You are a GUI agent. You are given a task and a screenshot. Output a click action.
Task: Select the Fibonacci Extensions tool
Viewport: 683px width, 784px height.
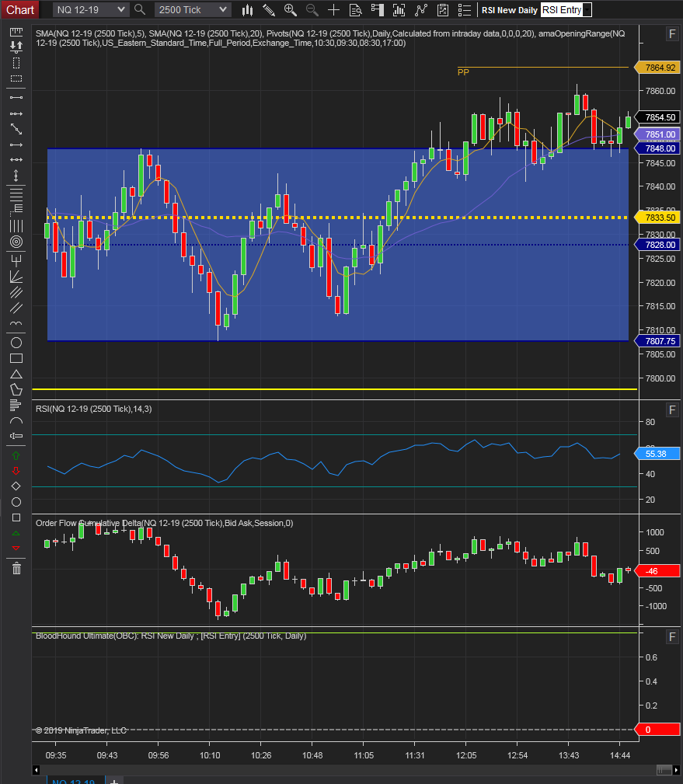point(16,208)
